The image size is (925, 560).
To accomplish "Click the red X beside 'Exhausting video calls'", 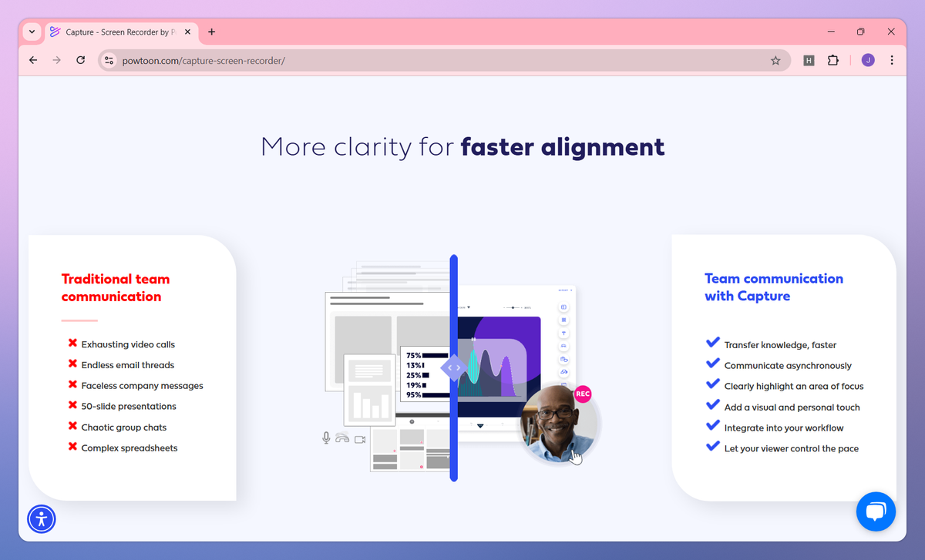I will [72, 344].
